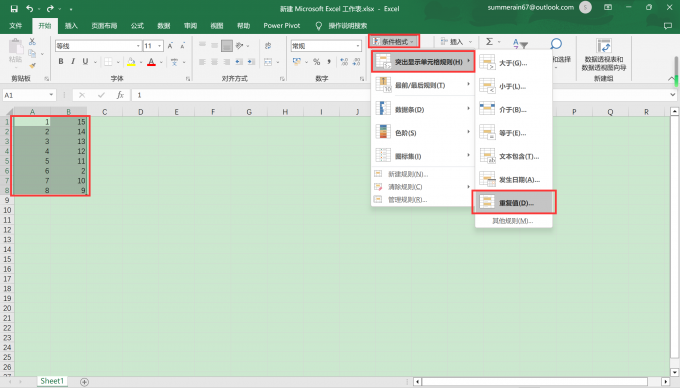Click the sort and filter icon

[520, 43]
